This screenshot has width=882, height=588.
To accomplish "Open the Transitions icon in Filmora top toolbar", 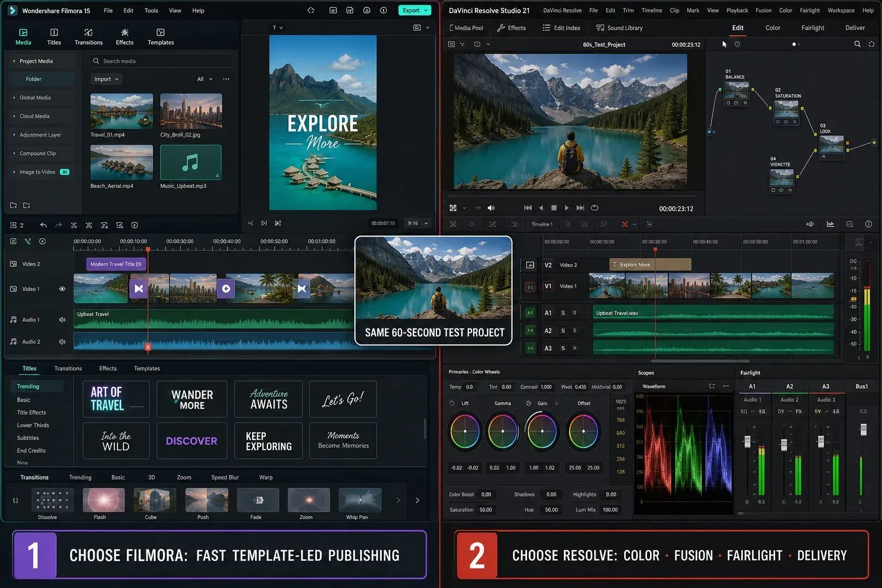I will click(x=88, y=37).
